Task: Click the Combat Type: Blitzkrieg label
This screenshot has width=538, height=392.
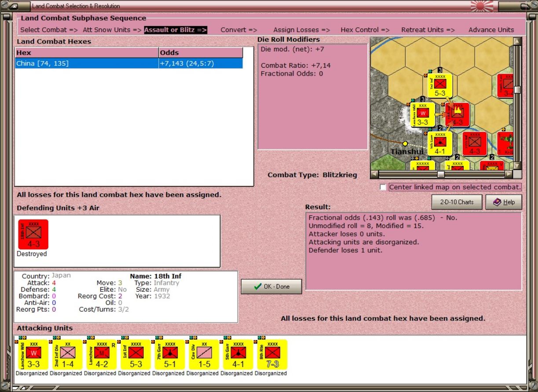Action: 312,175
